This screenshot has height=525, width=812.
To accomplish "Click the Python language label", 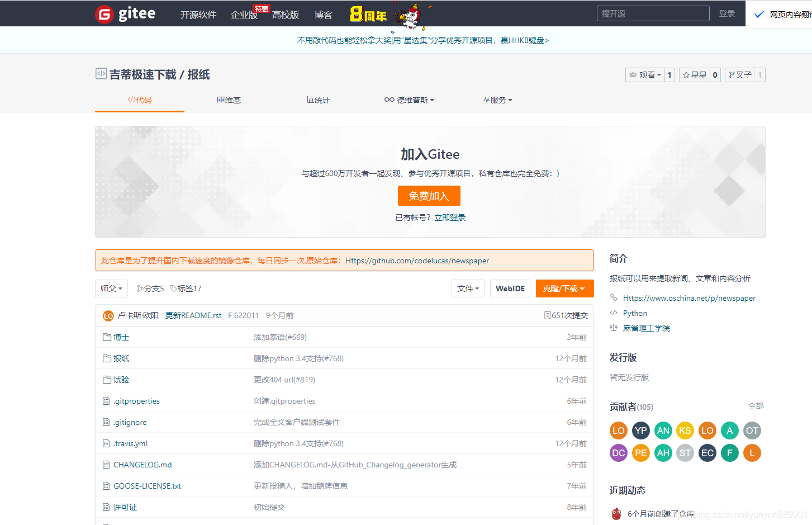I will [635, 313].
